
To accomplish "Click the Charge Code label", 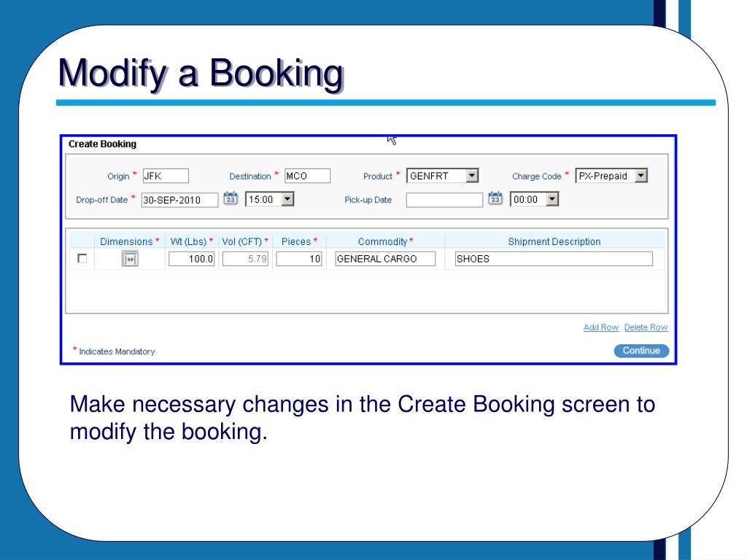I will point(537,176).
